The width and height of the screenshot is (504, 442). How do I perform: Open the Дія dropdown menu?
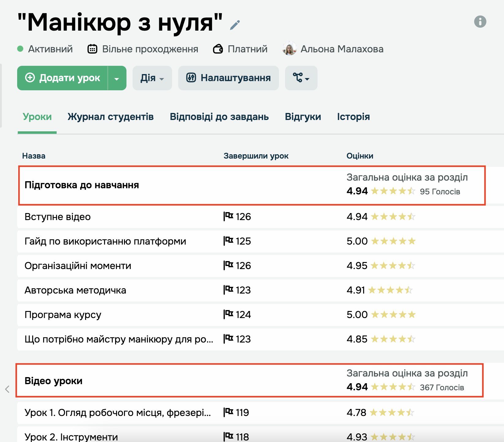point(152,78)
